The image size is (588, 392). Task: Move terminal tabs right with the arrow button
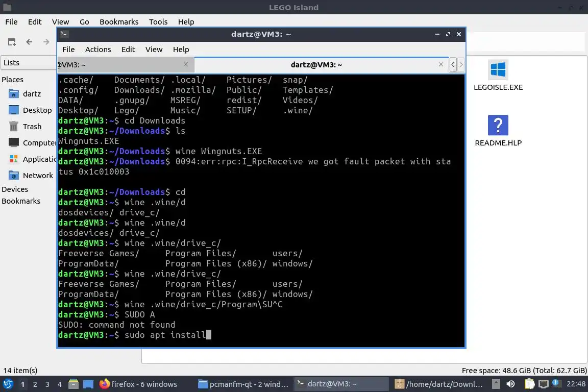pos(461,64)
